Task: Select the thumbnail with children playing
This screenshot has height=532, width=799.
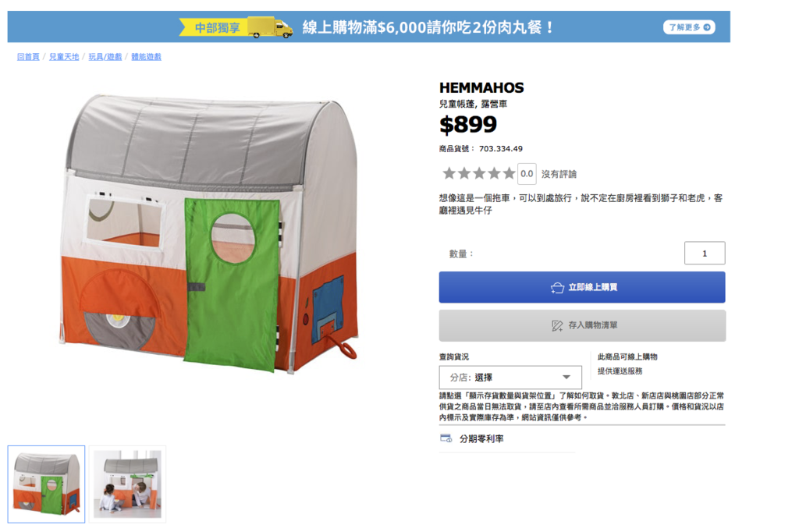Action: coord(127,484)
